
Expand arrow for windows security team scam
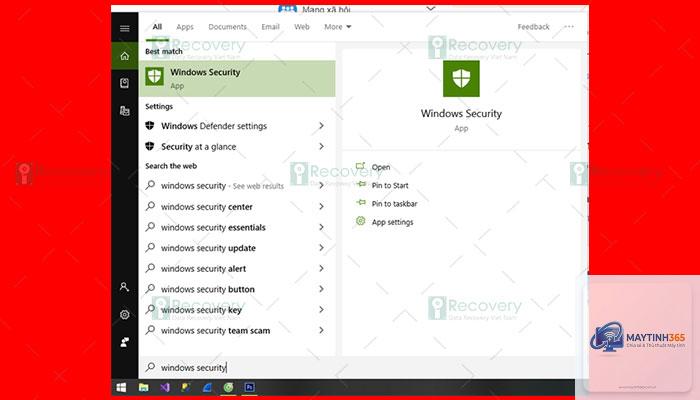pyautogui.click(x=321, y=330)
